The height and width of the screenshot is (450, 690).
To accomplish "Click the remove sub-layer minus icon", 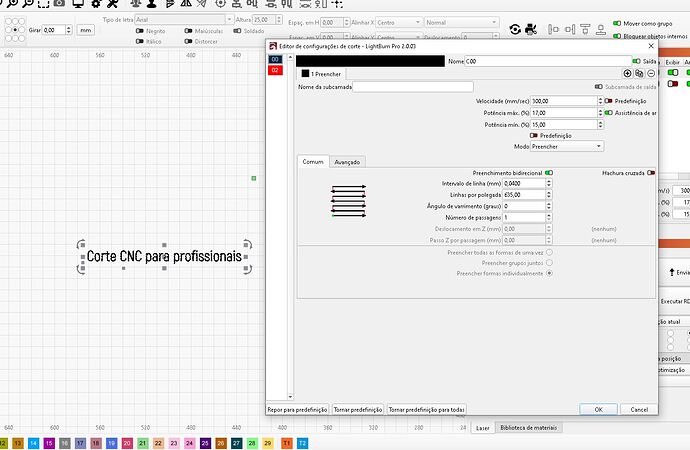I will (650, 73).
